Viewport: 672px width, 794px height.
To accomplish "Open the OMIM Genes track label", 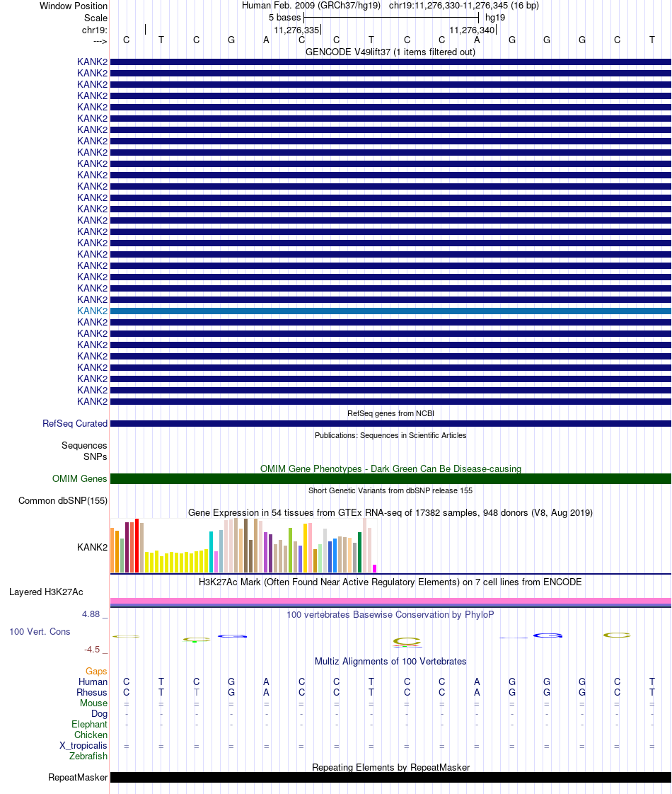I will click(79, 478).
